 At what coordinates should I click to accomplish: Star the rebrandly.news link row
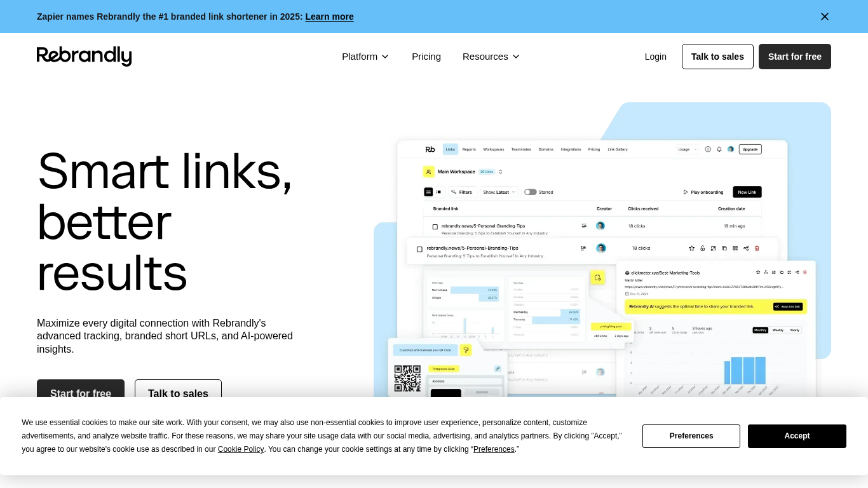coord(691,248)
